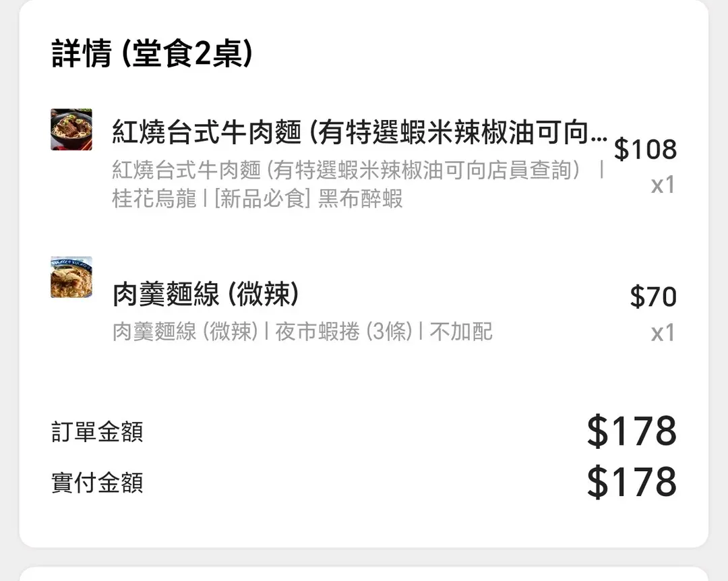728x581 pixels.
Task: Tap the 桂花烏龍 drink option text
Action: [x=154, y=200]
